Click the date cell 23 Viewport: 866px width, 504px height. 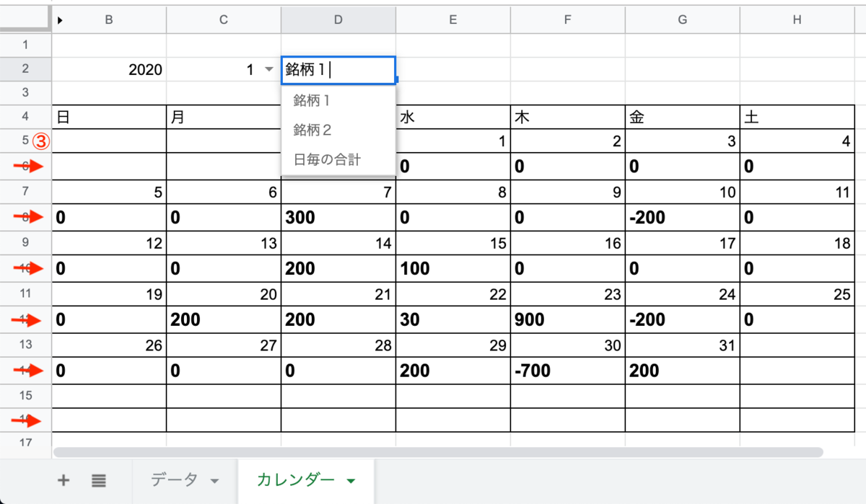(567, 294)
